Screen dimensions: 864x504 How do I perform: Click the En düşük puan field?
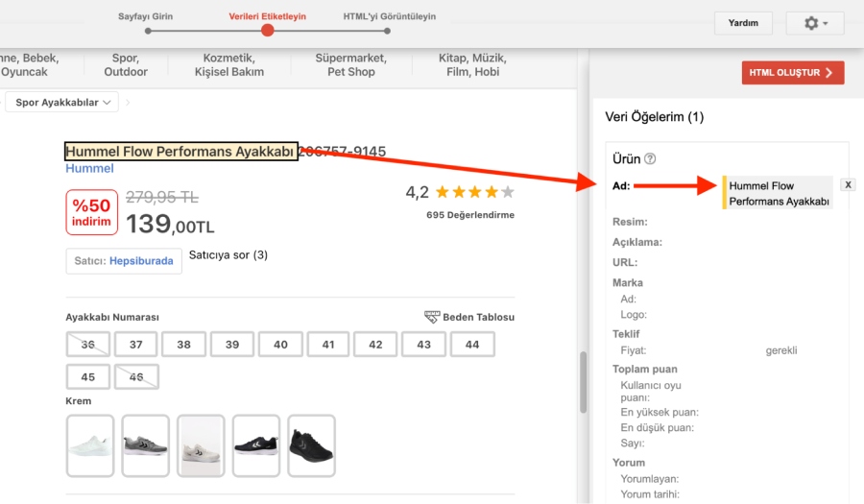(658, 427)
